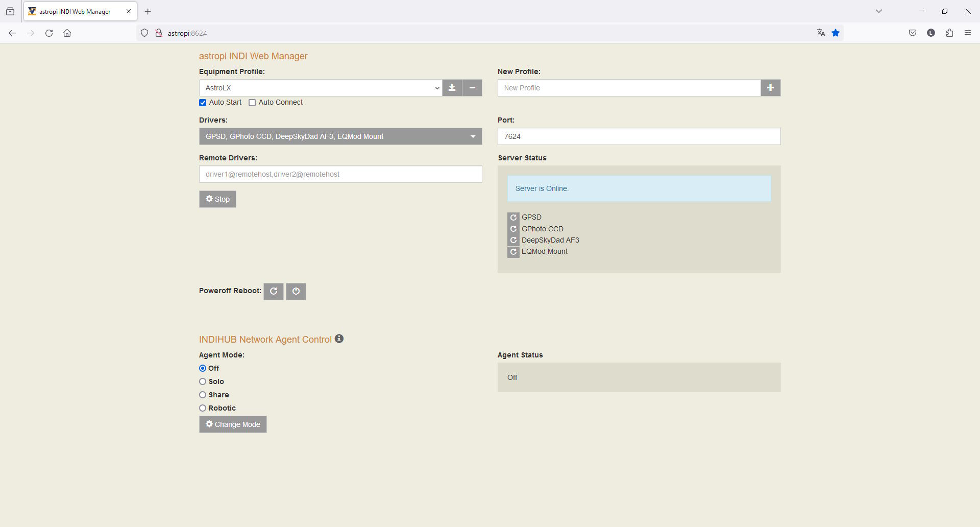Restart the GPhoto CCD driver
Image resolution: width=980 pixels, height=527 pixels.
click(x=513, y=229)
